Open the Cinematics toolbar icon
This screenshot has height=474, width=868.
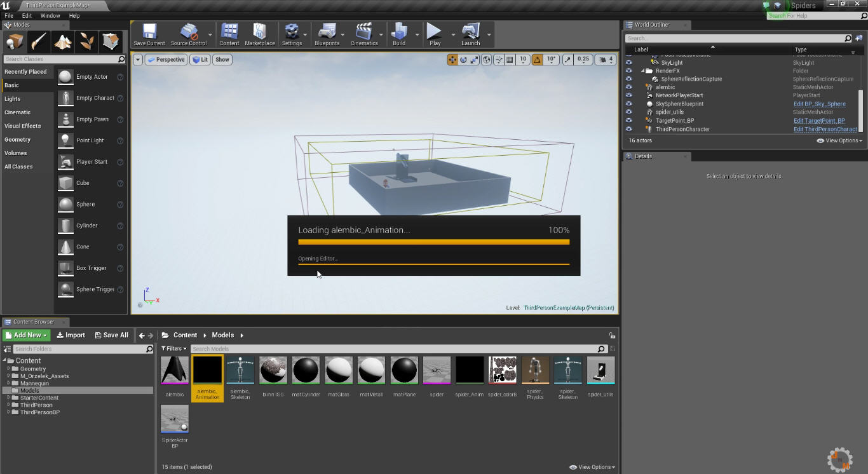coord(365,32)
